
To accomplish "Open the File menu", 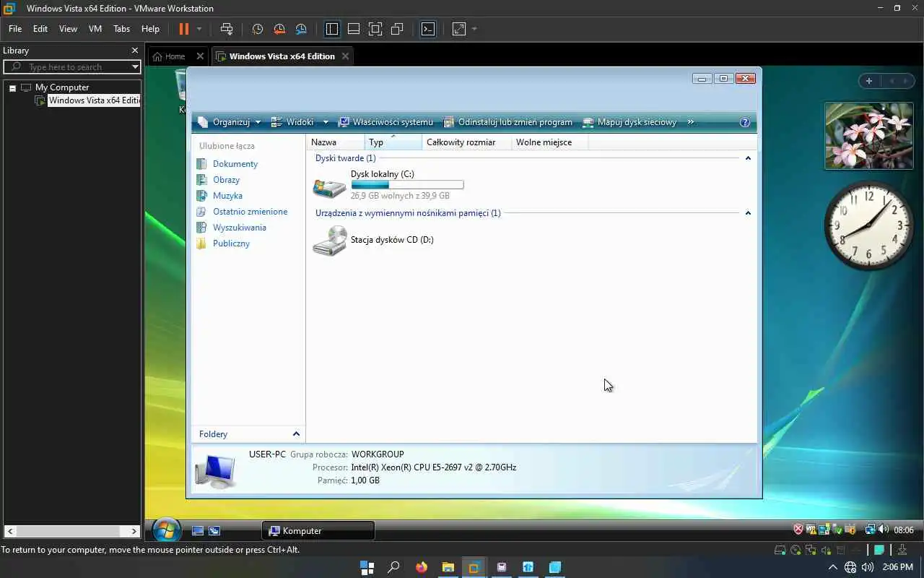I will pyautogui.click(x=15, y=29).
